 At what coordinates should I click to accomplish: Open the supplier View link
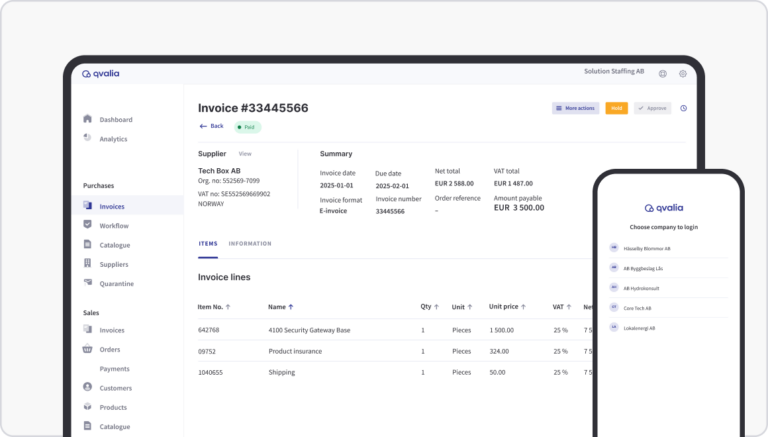245,154
